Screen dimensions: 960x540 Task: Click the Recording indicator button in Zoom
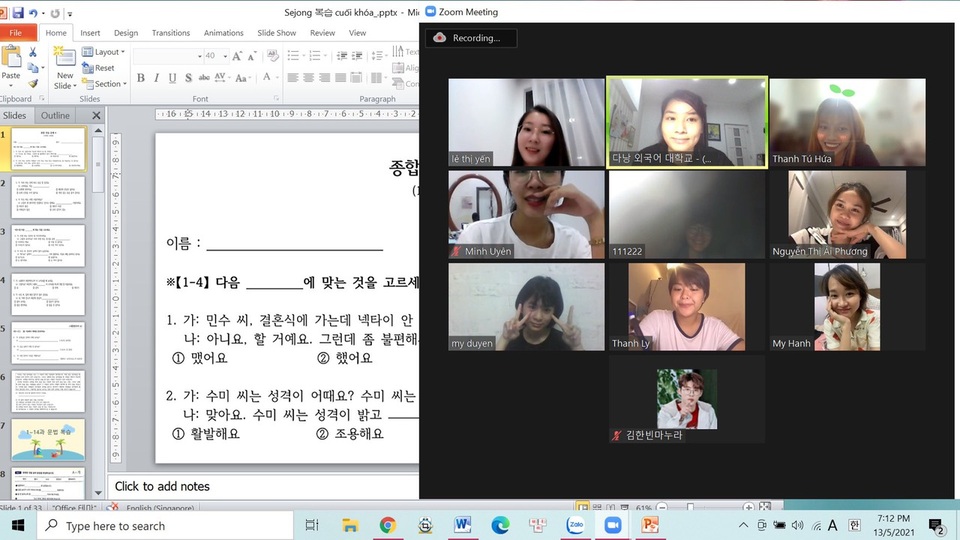point(469,38)
